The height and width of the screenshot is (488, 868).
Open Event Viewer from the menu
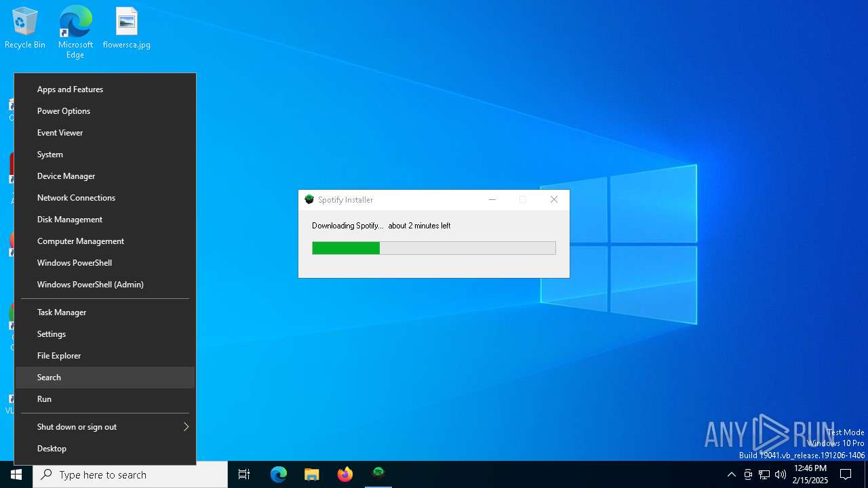coord(105,133)
